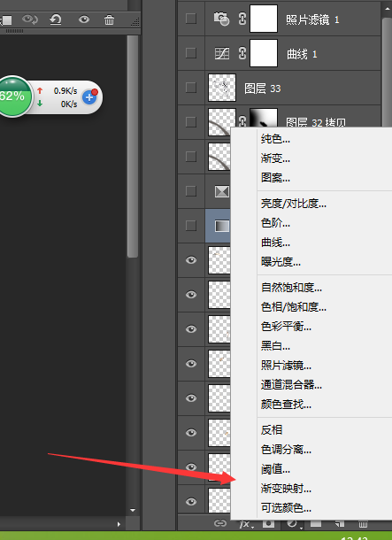Screen dimensions: 392x540
Task: Select 渐变映射... from the menu
Action: [x=286, y=488]
